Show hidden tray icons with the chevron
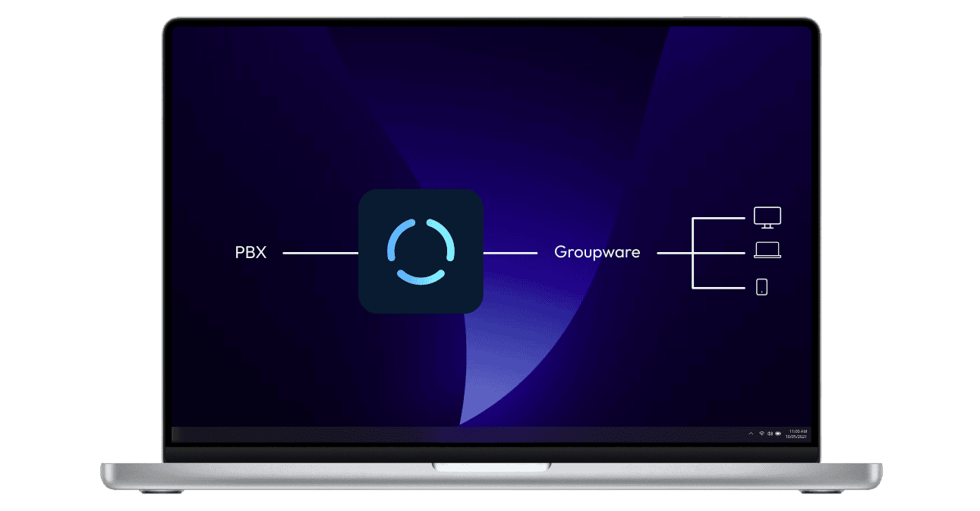 pos(752,434)
